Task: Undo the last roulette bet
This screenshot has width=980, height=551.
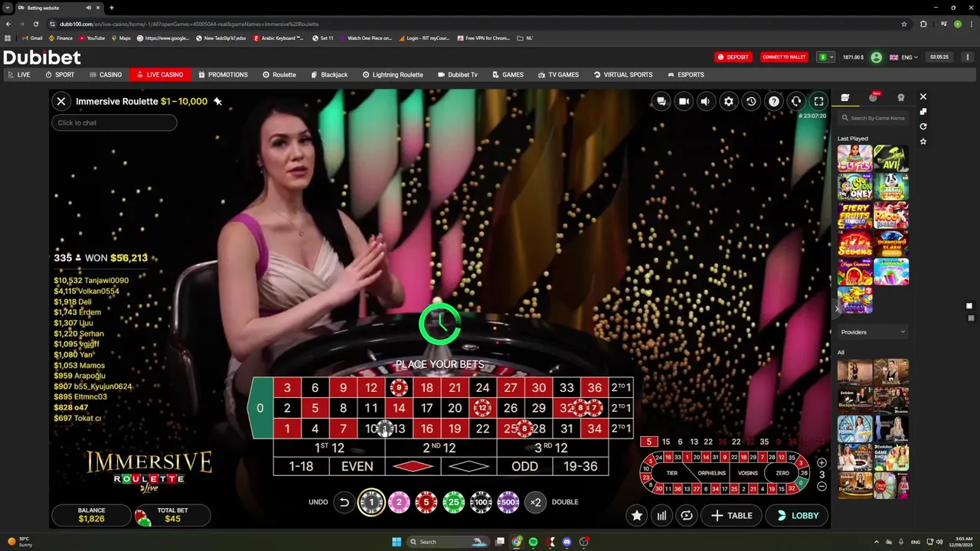Action: click(344, 502)
